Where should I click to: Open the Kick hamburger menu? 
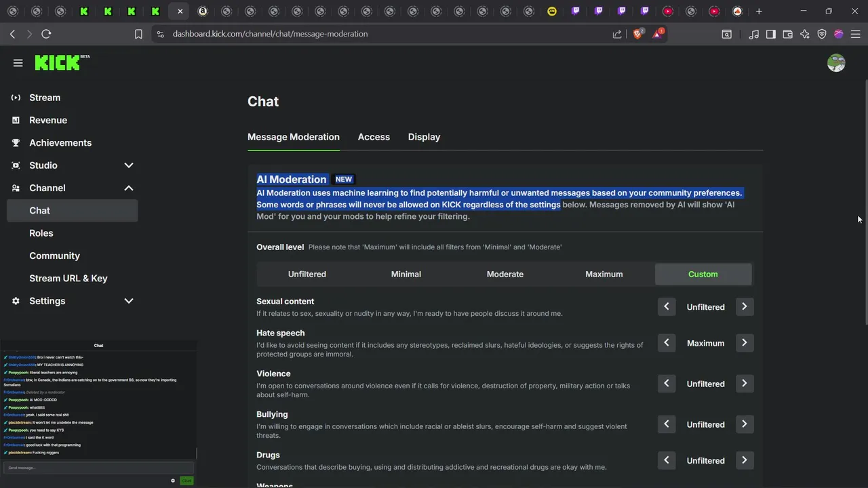pos(18,63)
